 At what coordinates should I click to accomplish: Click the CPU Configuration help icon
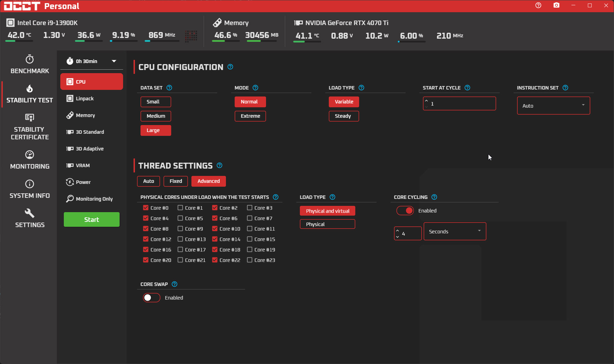[230, 67]
